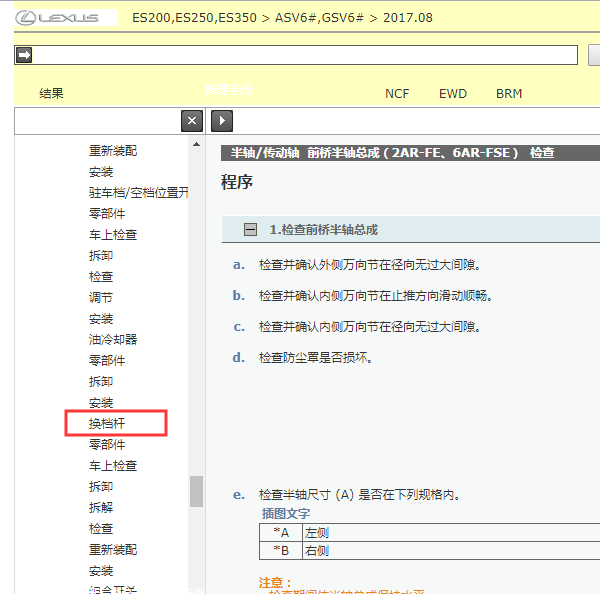Click the 插图文字 label
Image resolution: width=600 pixels, height=594 pixels.
[x=286, y=513]
